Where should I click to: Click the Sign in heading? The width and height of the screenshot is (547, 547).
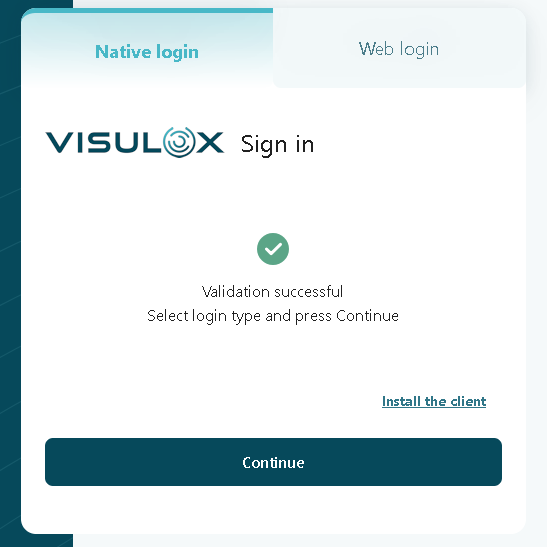[x=277, y=144]
